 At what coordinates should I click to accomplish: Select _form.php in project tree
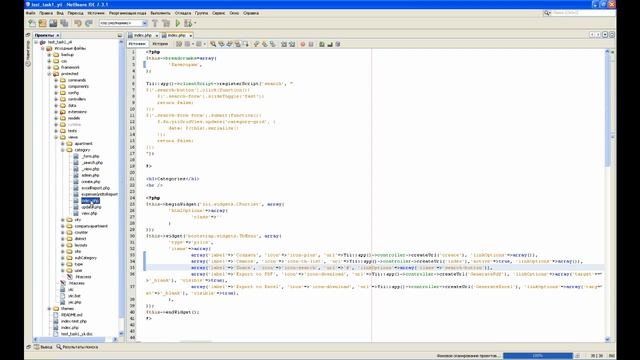click(x=90, y=156)
